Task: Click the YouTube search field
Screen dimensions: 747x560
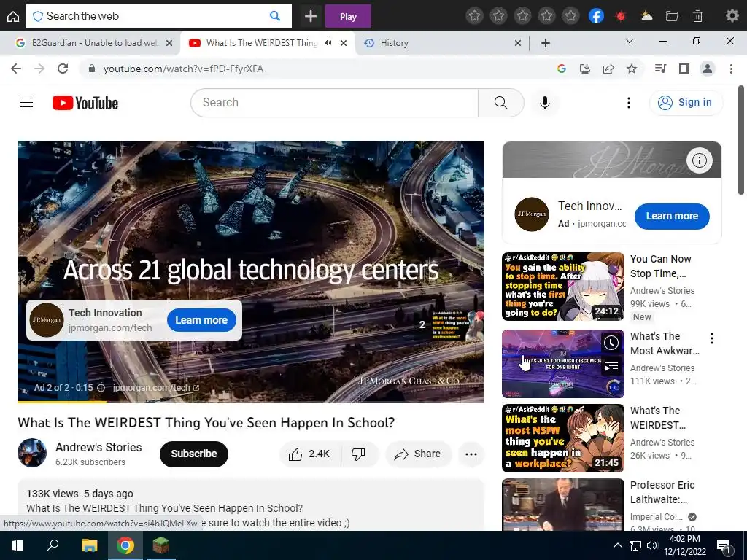Action: [334, 102]
